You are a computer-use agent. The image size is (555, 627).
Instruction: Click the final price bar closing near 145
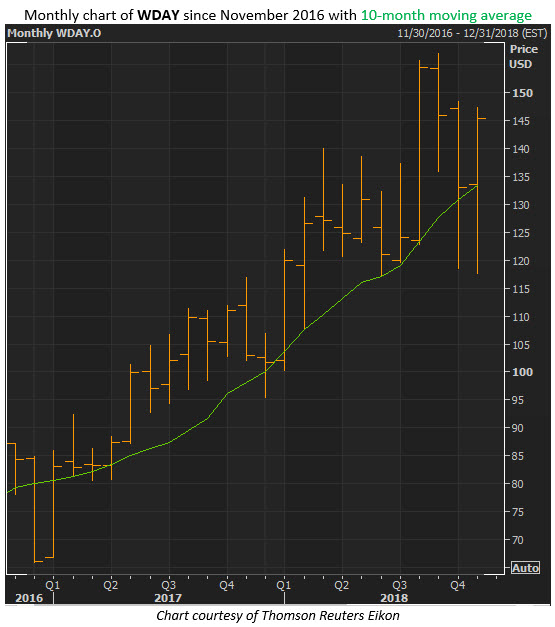tap(477, 190)
